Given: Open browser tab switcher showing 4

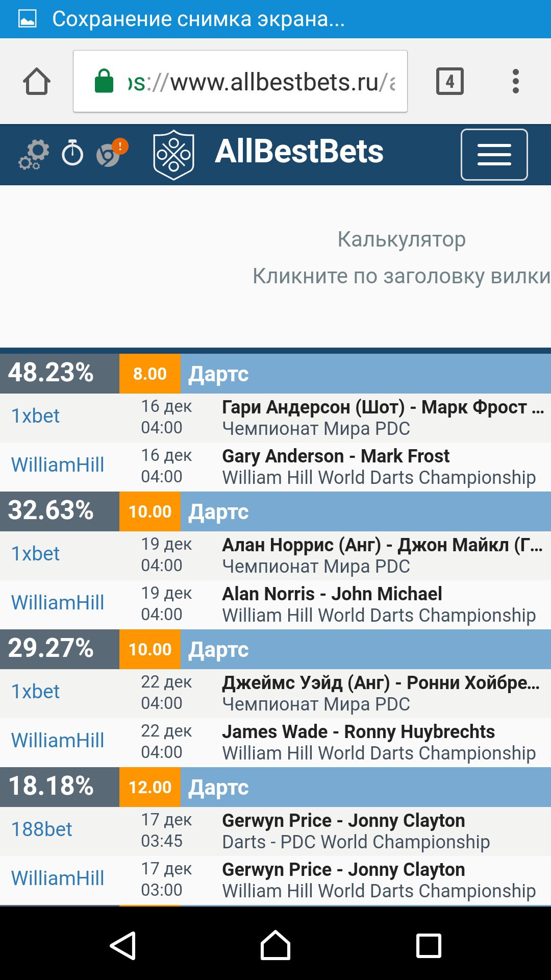Looking at the screenshot, I should point(449,82).
